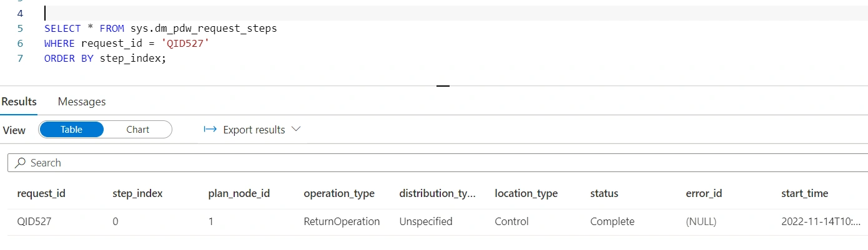Screen dimensions: 868x250
Task: Click into the Search input field
Action: coord(437,163)
